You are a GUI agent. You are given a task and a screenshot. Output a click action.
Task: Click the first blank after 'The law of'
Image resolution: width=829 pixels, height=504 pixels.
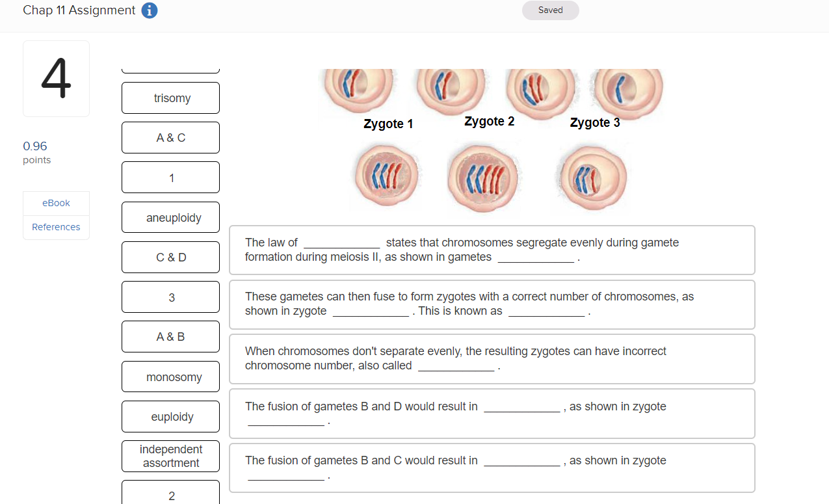coord(342,243)
